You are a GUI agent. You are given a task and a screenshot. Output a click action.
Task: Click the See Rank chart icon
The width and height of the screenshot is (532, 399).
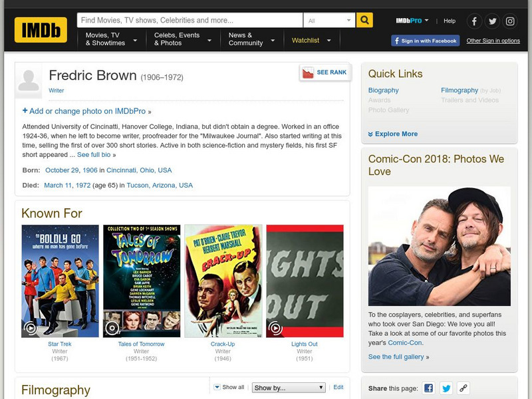coord(308,72)
